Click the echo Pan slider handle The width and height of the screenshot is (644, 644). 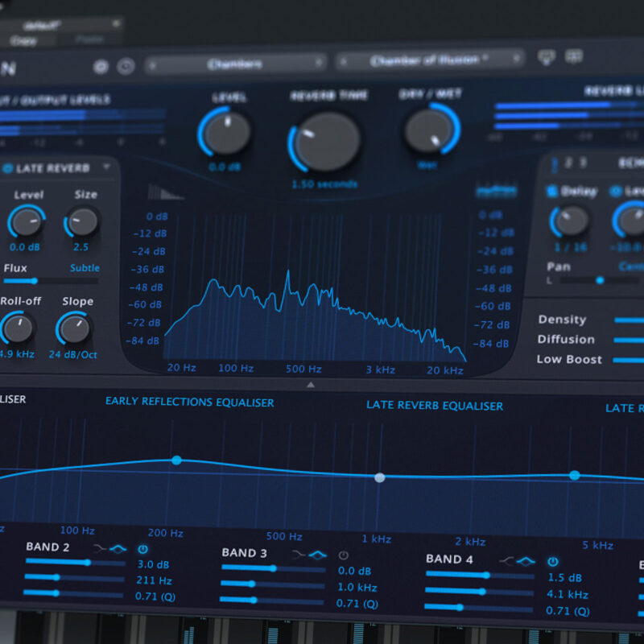click(600, 280)
